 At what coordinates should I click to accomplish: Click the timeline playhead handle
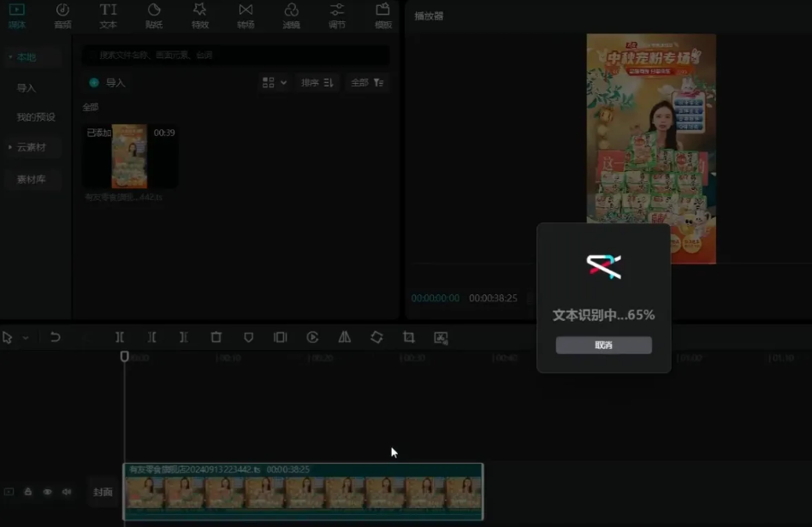pyautogui.click(x=124, y=356)
